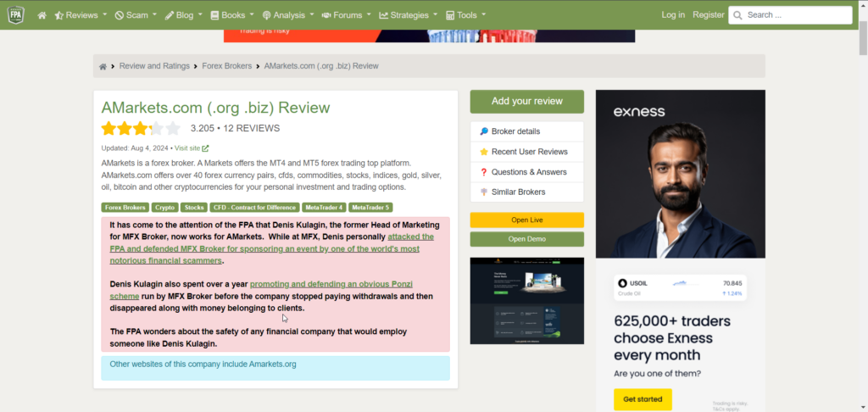Click Open Demo button
The image size is (868, 412).
(x=527, y=239)
